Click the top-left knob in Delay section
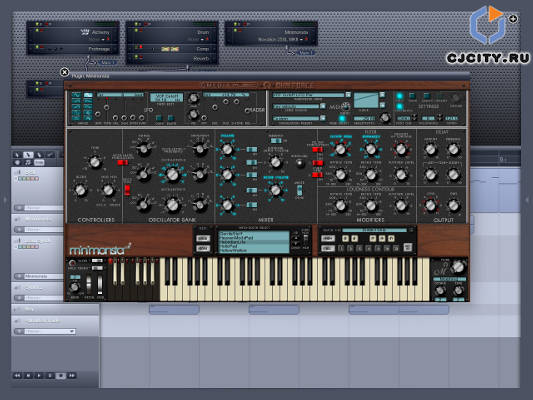This screenshot has height=400, width=533. coord(431,149)
